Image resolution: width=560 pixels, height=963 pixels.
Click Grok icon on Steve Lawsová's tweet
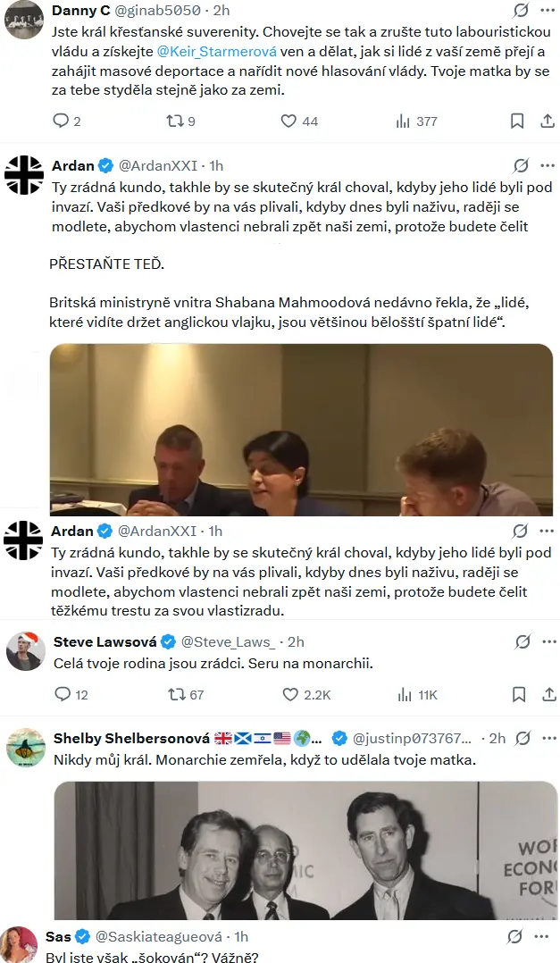tap(522, 641)
